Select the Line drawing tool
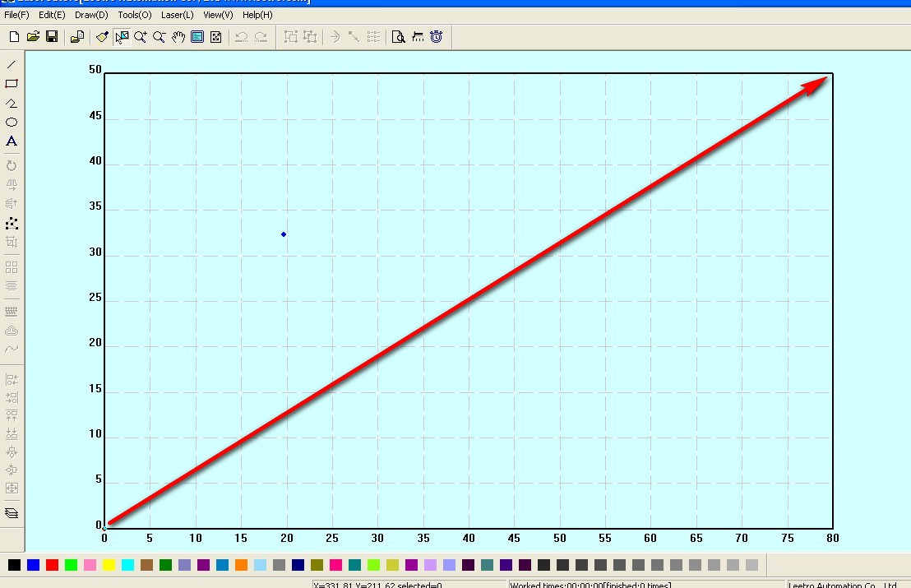The image size is (911, 588). point(12,64)
